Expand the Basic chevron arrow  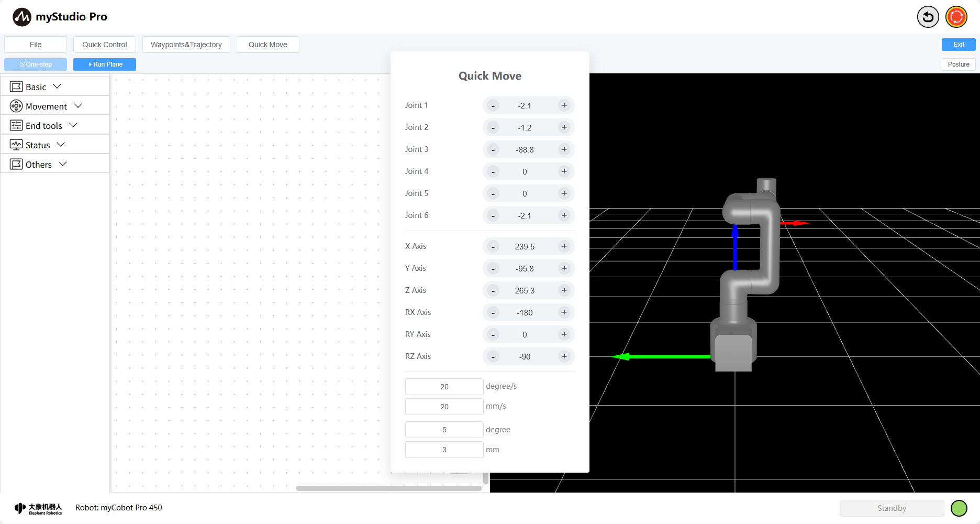(x=57, y=86)
